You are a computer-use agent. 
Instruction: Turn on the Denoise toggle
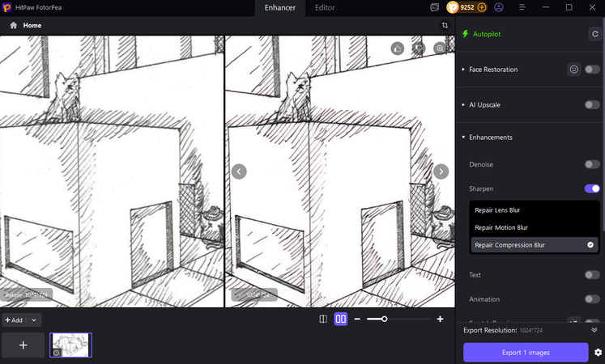tap(592, 164)
